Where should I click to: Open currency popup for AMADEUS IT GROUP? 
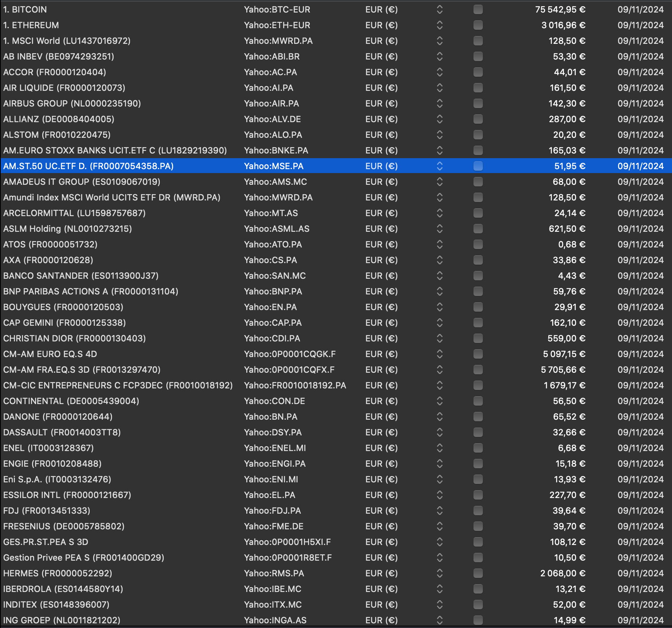pyautogui.click(x=440, y=182)
